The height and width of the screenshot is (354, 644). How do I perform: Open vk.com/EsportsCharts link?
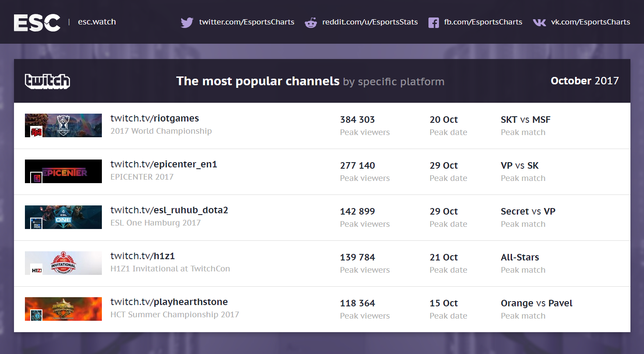coord(590,22)
